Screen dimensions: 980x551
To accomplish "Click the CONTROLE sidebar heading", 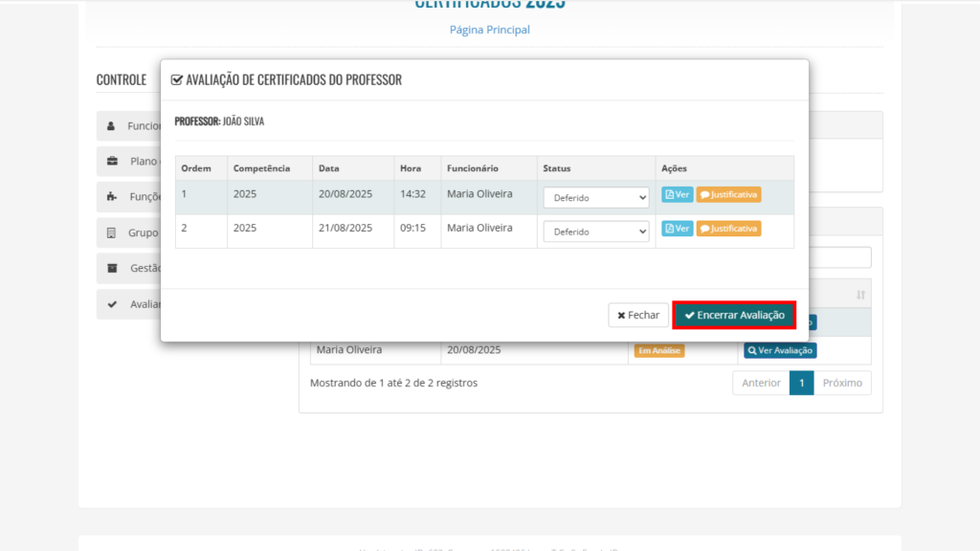I will [x=122, y=79].
